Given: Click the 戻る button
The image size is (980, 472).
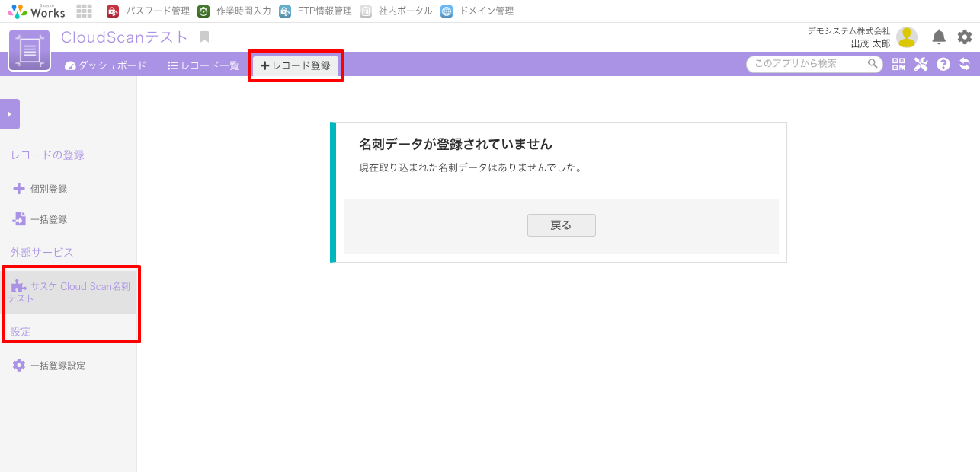Looking at the screenshot, I should [x=561, y=225].
